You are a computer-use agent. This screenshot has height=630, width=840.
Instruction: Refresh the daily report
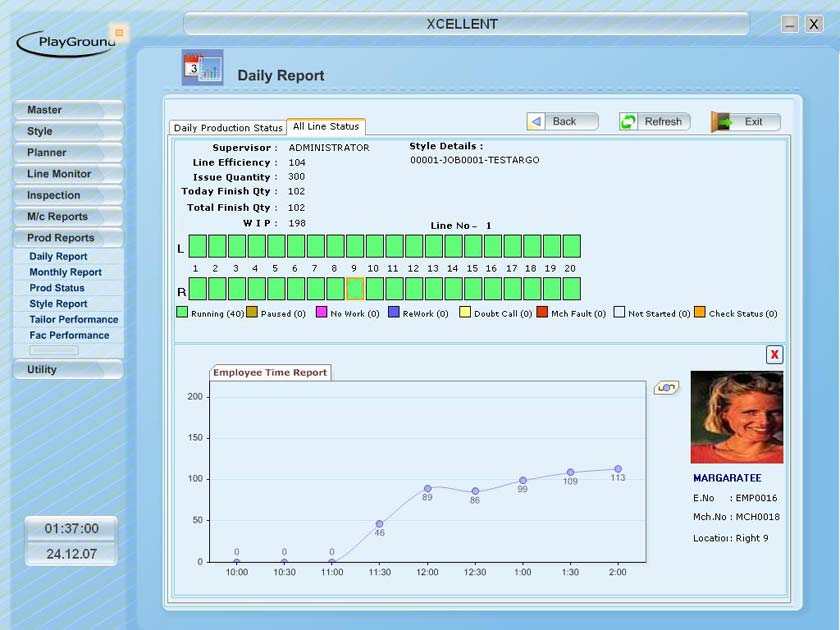(653, 121)
